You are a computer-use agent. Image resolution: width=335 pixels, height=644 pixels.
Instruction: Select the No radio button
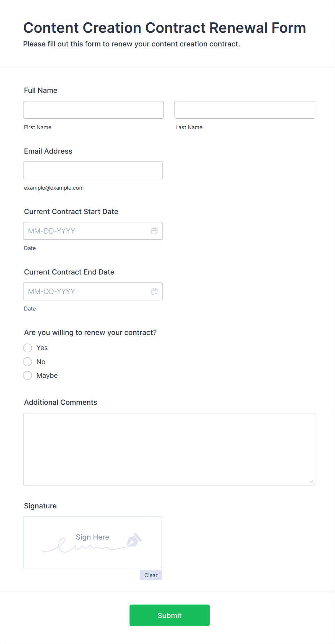point(28,362)
